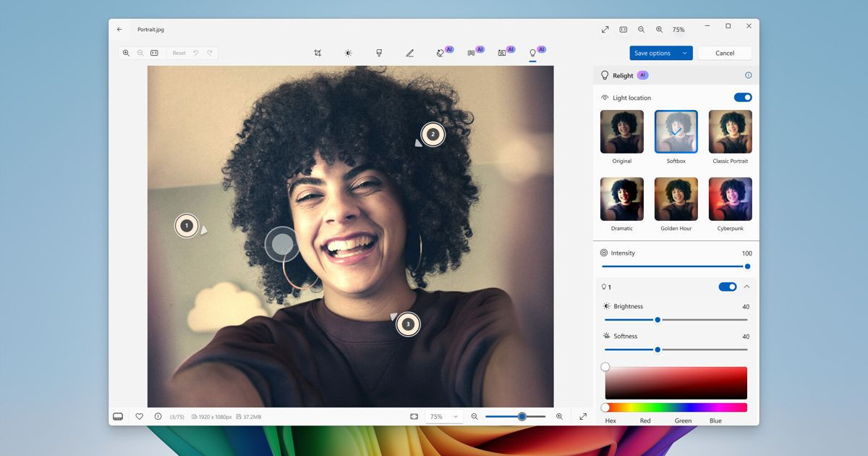
Task: Select the Markup pen tool
Action: [x=409, y=53]
